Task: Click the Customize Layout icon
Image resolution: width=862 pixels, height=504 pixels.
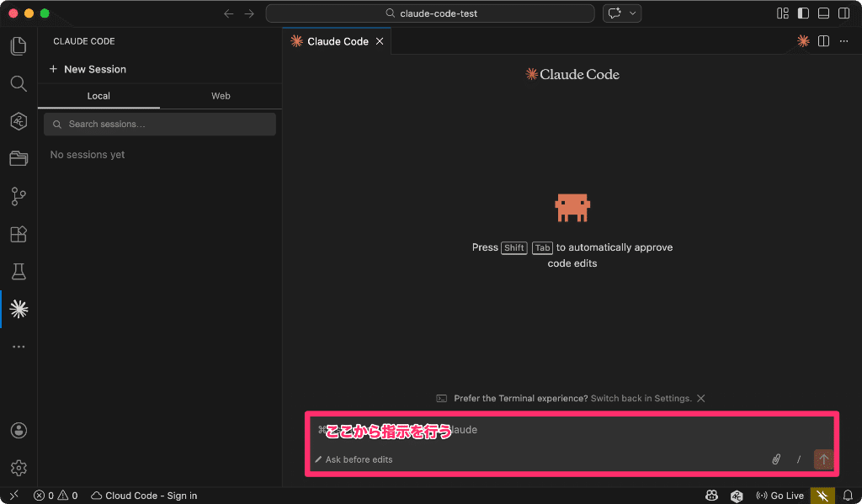Action: [783, 13]
